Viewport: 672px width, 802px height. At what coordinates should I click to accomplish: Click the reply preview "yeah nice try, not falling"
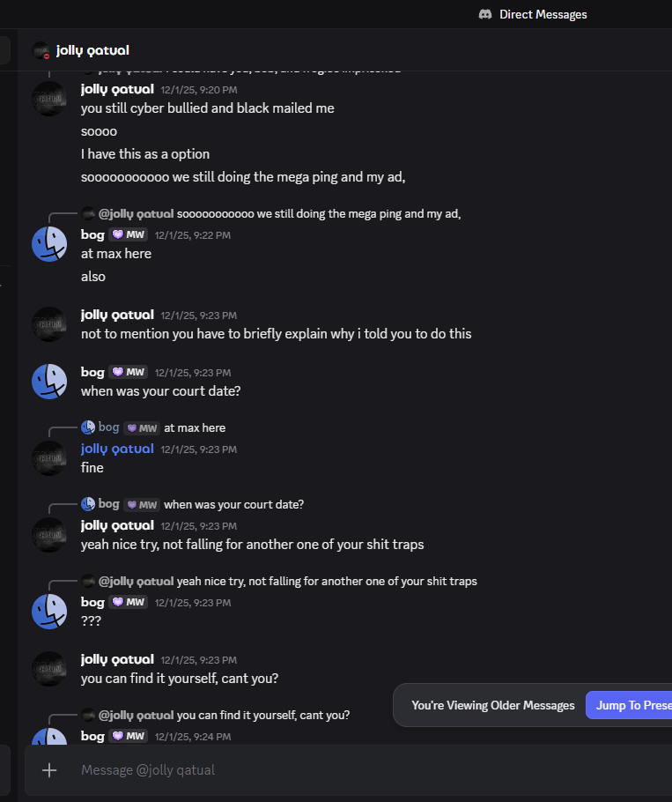tap(327, 581)
